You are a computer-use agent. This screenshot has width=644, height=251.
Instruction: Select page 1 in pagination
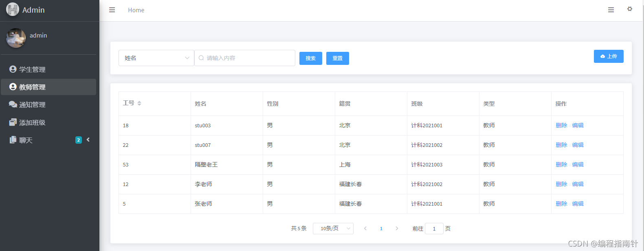[381, 229]
